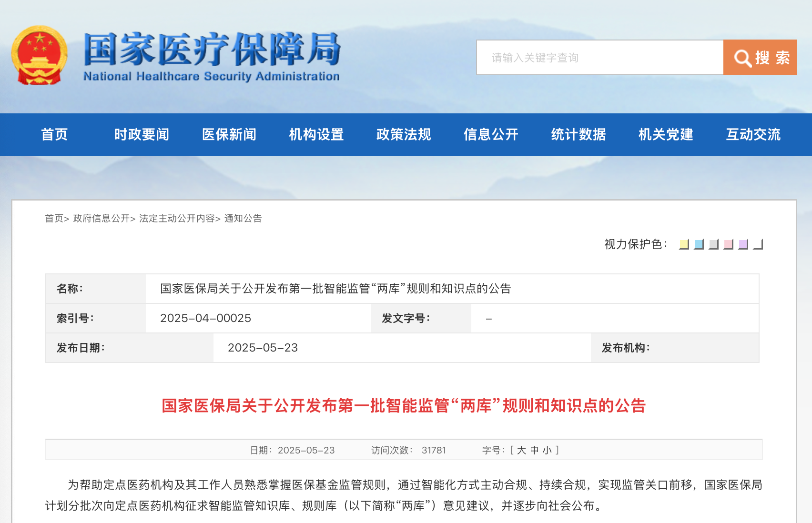812x523 pixels.
Task: Select 政策法规 in the navigation bar
Action: pyautogui.click(x=404, y=135)
